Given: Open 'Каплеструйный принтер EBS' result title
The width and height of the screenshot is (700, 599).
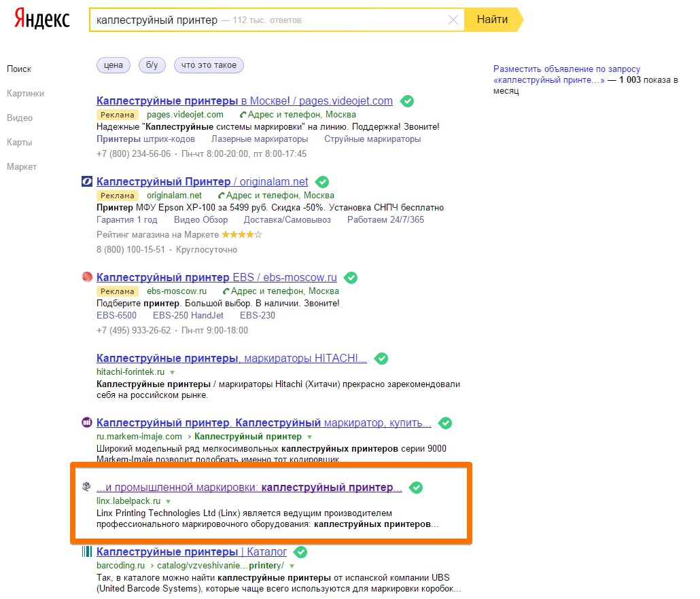Looking at the screenshot, I should (x=217, y=277).
